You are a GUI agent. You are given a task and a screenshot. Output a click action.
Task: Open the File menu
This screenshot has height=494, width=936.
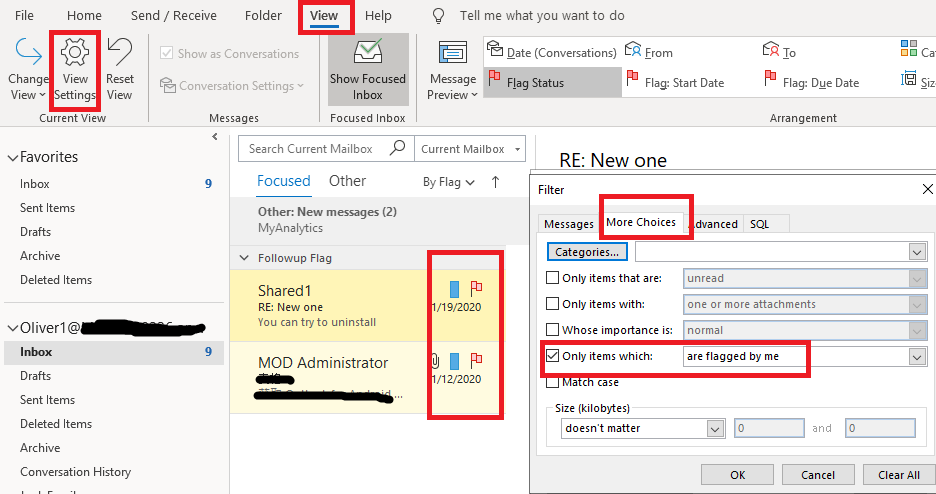click(x=24, y=16)
